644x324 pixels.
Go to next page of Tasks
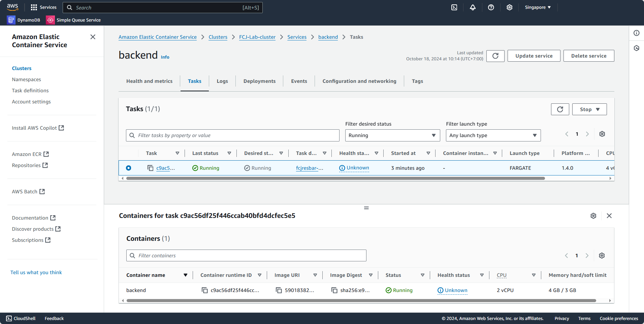[587, 134]
